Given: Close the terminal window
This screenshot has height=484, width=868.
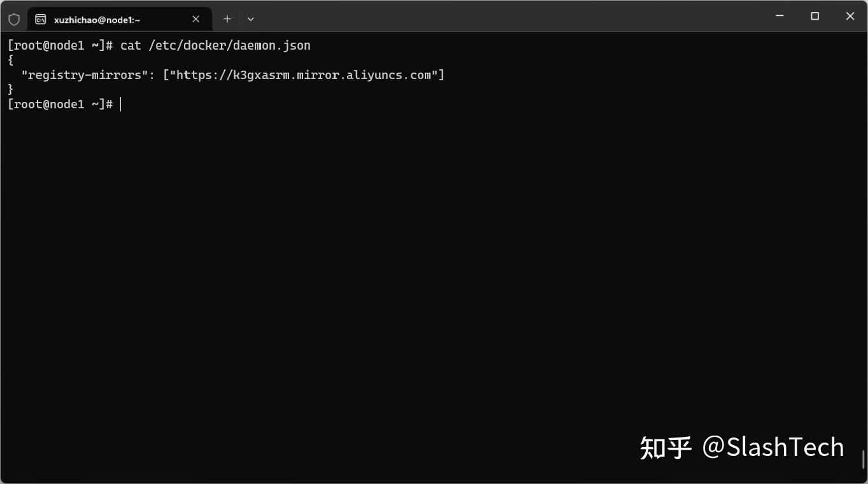Looking at the screenshot, I should pyautogui.click(x=850, y=17).
